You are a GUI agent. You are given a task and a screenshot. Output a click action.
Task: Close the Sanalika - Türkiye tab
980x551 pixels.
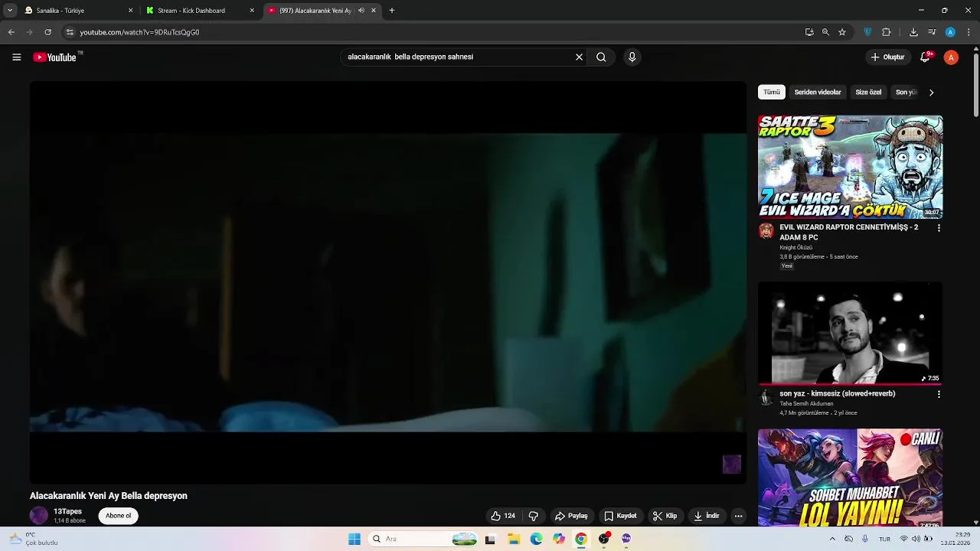click(x=130, y=11)
